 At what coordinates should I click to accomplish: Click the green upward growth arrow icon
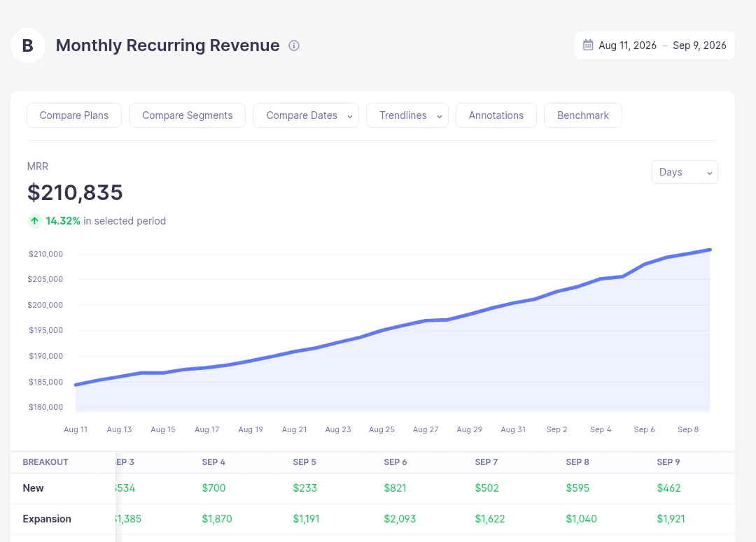pyautogui.click(x=35, y=221)
